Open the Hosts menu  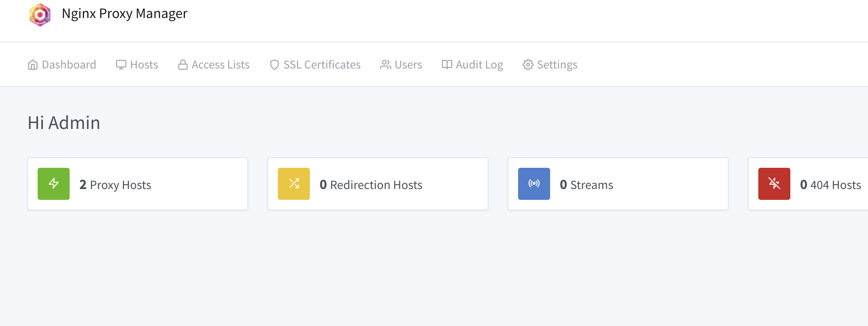pos(137,64)
